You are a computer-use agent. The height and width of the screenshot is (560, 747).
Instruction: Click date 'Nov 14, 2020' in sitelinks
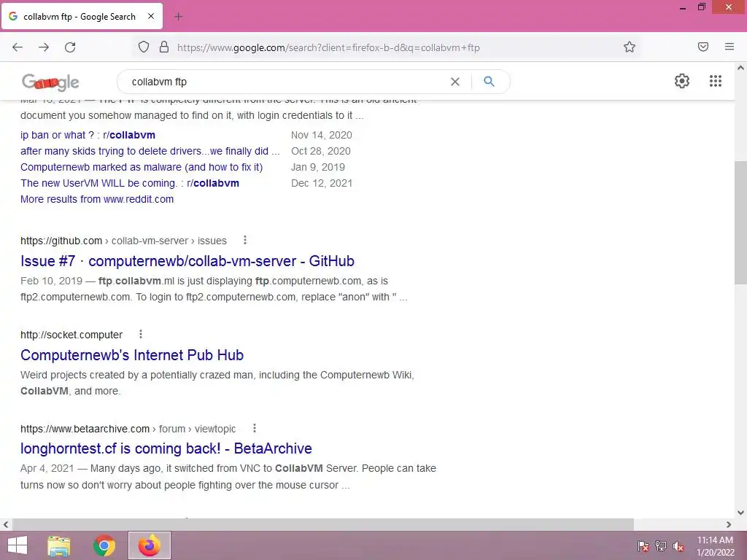(x=322, y=135)
